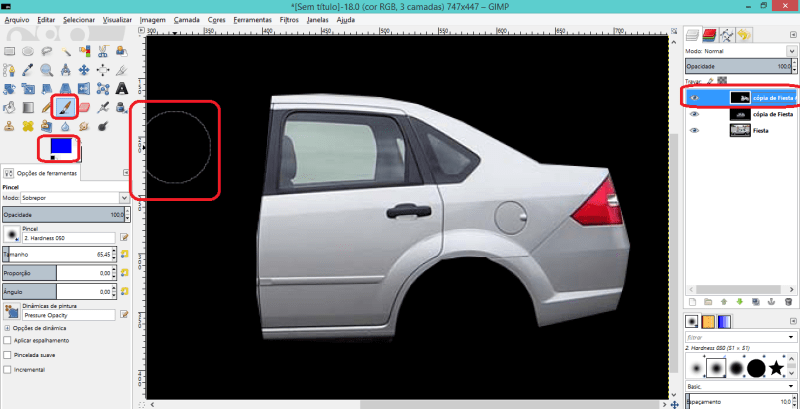The width and height of the screenshot is (800, 409).
Task: Select the Zoom magnifier tool
Action: coord(47,70)
